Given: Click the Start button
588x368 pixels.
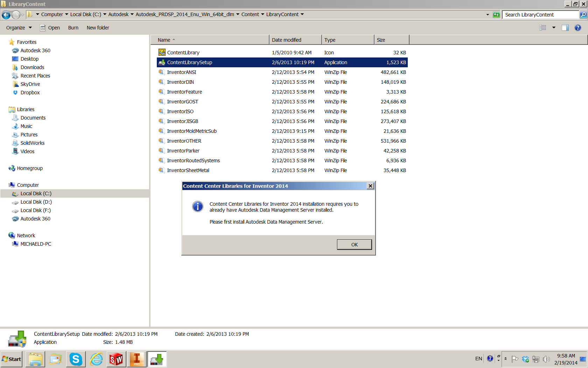Looking at the screenshot, I should (12, 359).
